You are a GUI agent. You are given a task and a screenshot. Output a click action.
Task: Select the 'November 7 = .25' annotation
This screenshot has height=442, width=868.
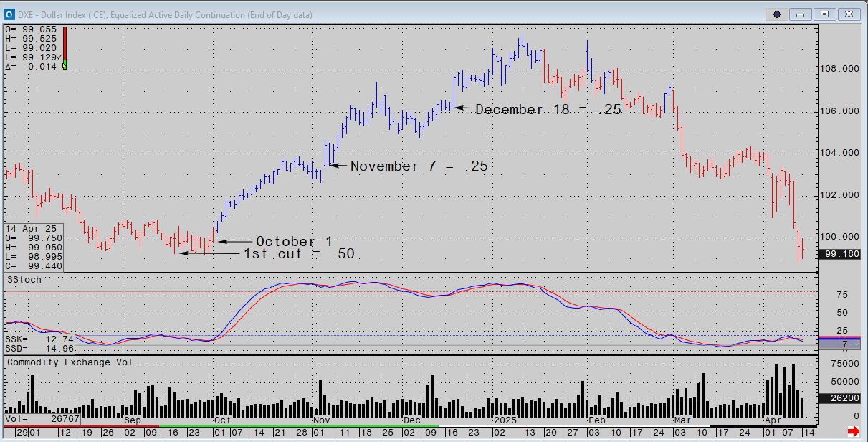click(x=419, y=166)
